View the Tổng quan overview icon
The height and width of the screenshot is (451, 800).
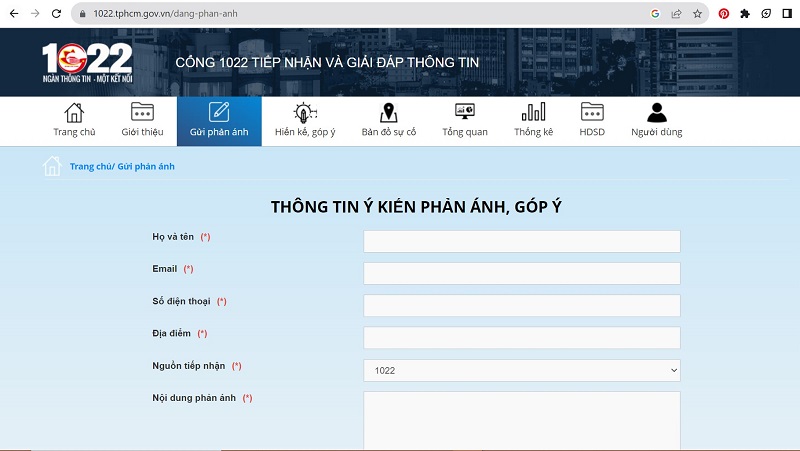click(x=465, y=112)
